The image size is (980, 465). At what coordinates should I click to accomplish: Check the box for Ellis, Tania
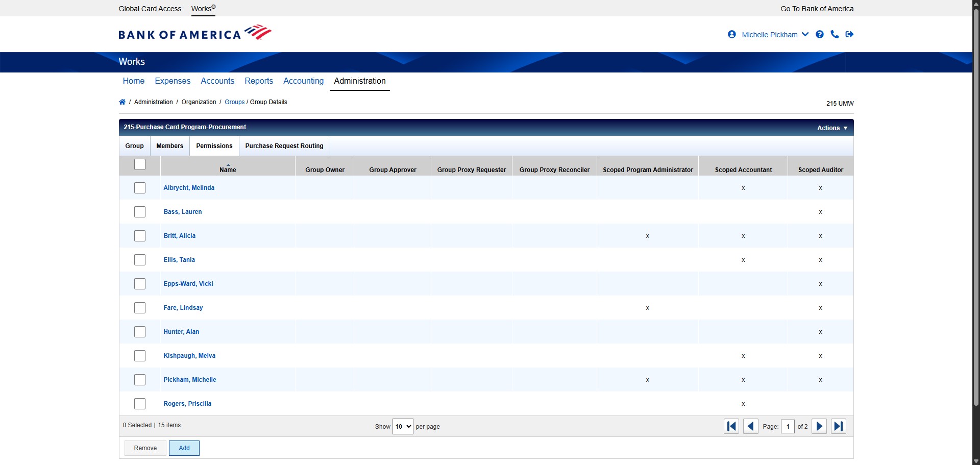point(140,260)
